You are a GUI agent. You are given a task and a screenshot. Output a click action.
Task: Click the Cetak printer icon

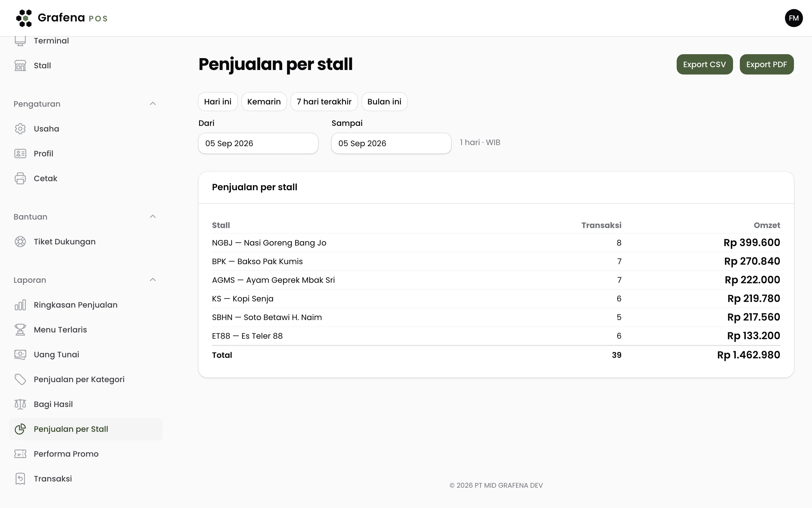click(x=20, y=178)
